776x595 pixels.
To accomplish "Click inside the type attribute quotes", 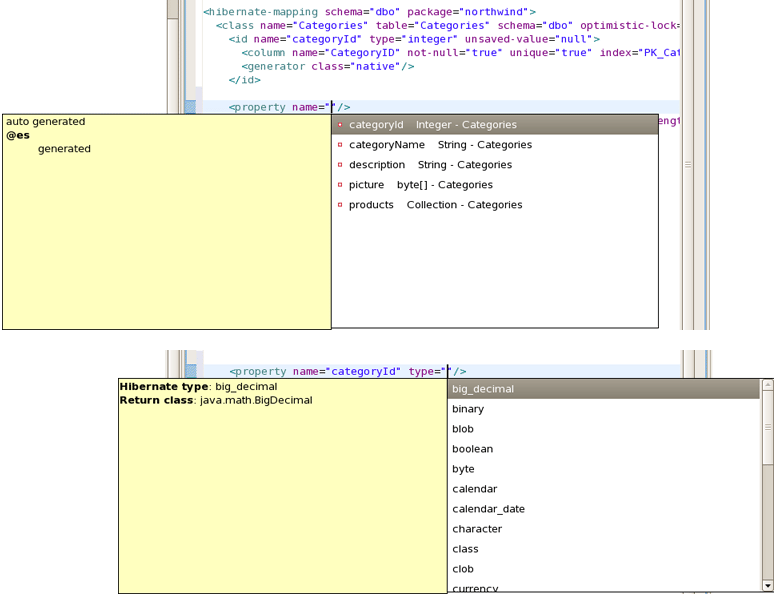I will (x=448, y=371).
